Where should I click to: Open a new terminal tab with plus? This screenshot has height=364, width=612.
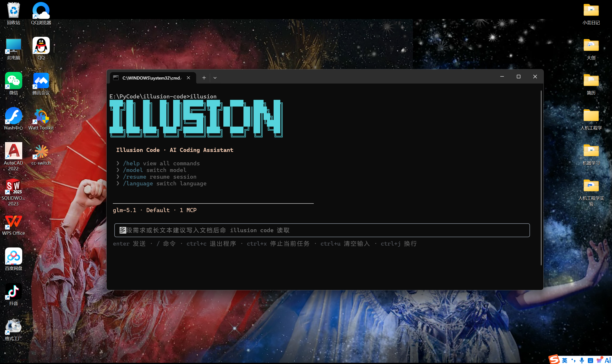click(x=204, y=78)
